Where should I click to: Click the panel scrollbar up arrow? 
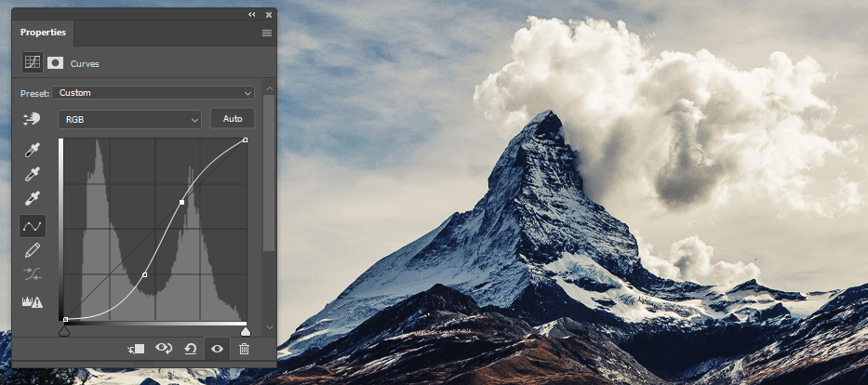[270, 88]
